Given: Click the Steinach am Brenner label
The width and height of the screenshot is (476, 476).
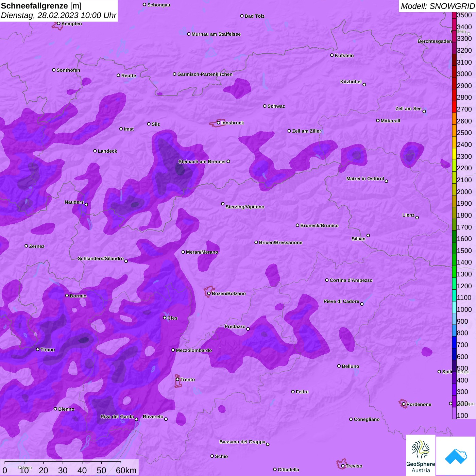Looking at the screenshot, I should coord(202,161).
